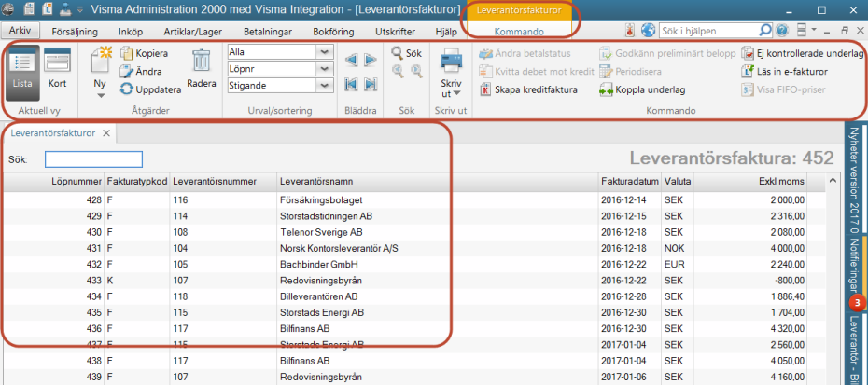Open the Försäljning menu

click(x=75, y=32)
